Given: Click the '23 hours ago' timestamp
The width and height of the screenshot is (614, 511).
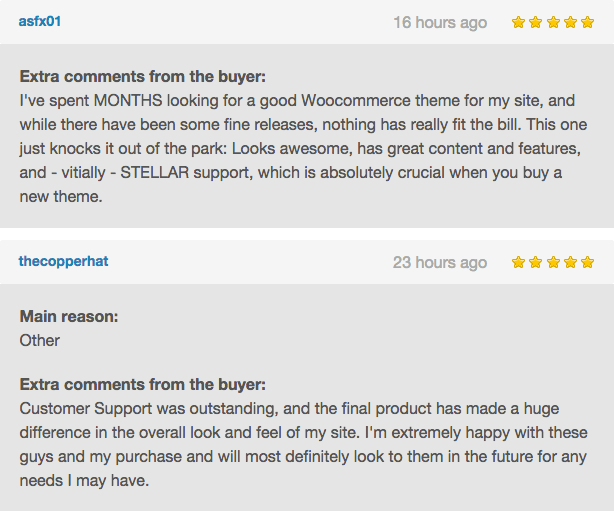Looking at the screenshot, I should point(440,262).
